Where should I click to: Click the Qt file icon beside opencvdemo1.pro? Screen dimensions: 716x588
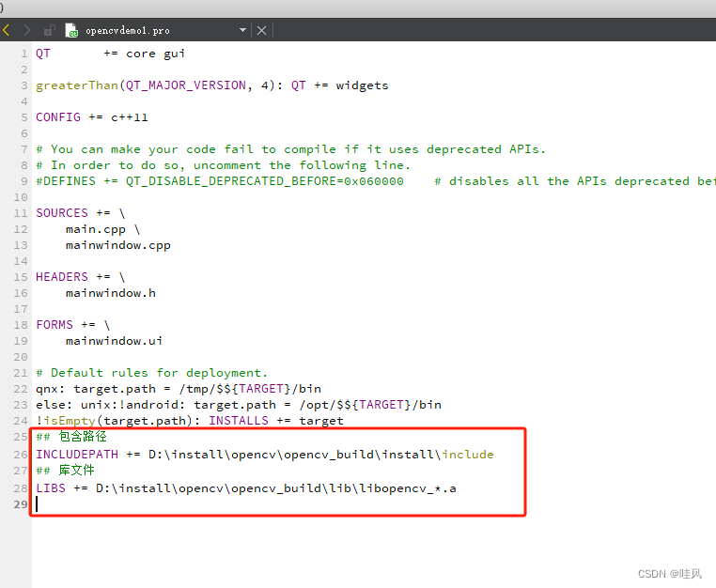click(x=71, y=31)
